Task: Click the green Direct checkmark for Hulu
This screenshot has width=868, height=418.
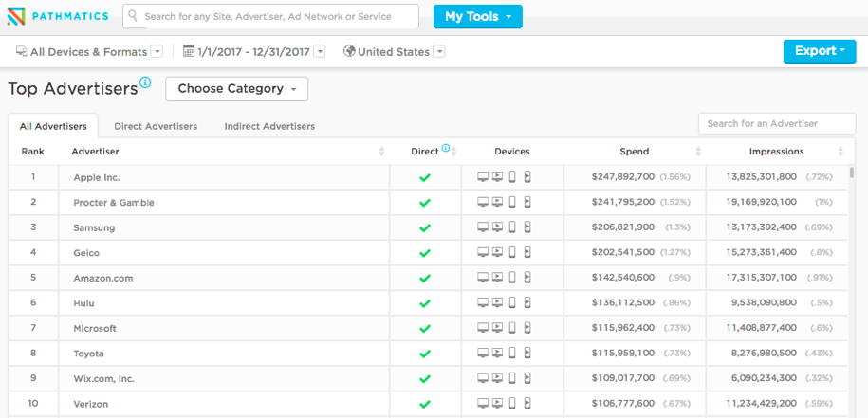Action: [425, 303]
